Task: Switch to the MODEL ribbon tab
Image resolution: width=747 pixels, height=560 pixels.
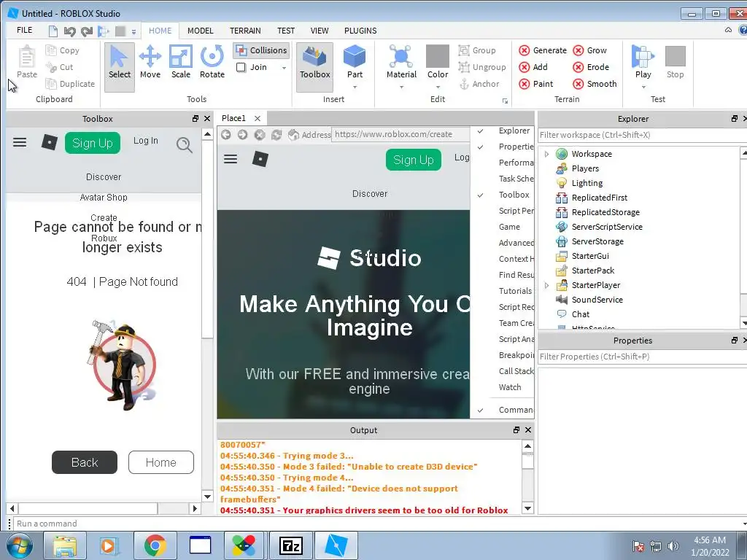Action: (200, 31)
